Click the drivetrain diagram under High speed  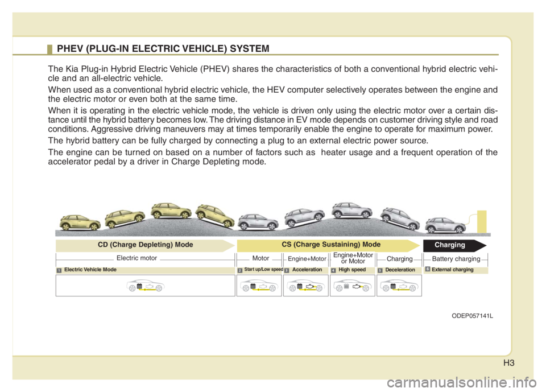[353, 286]
